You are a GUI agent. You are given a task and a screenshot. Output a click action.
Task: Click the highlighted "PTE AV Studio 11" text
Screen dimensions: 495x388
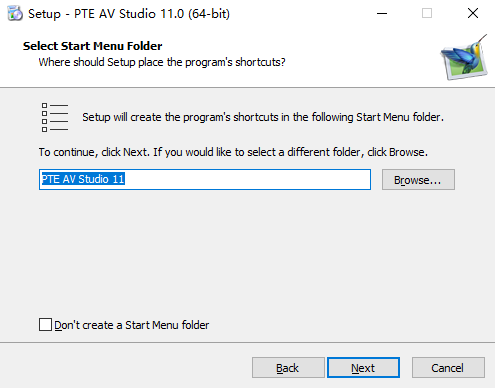[x=83, y=179]
